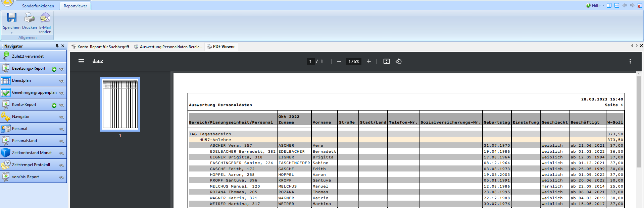
Task: Toggle visibility eye next to Dienstplan
Action: pyautogui.click(x=62, y=81)
